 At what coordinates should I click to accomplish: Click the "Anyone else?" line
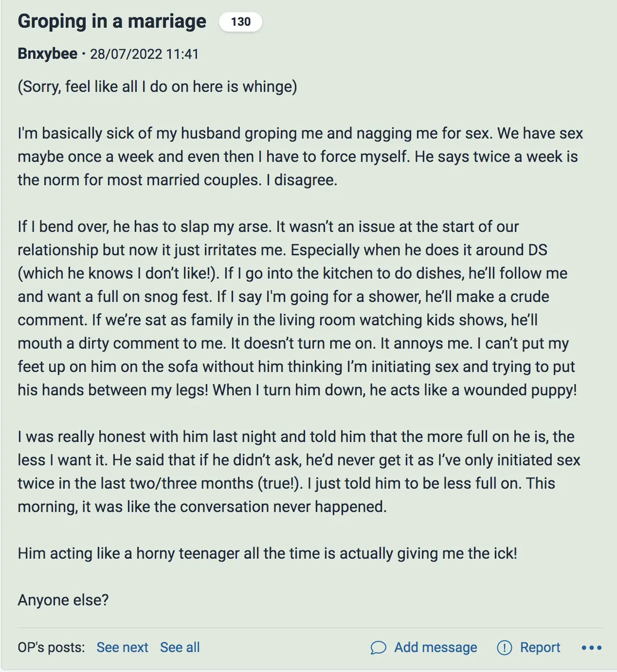coord(63,600)
